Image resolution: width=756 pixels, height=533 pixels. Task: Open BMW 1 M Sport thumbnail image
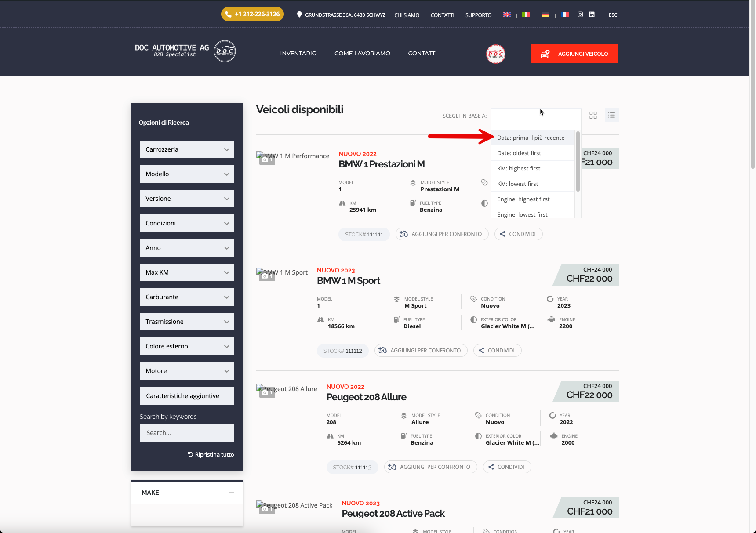pos(282,273)
